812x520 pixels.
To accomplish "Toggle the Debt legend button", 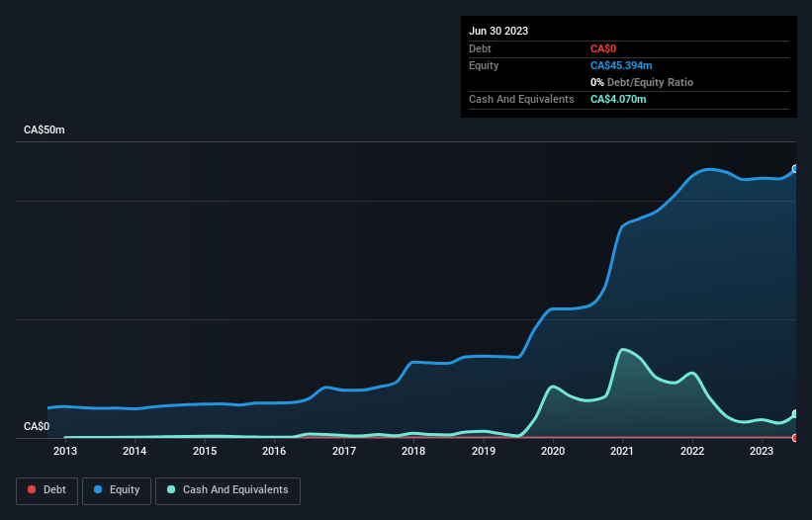I will (47, 490).
